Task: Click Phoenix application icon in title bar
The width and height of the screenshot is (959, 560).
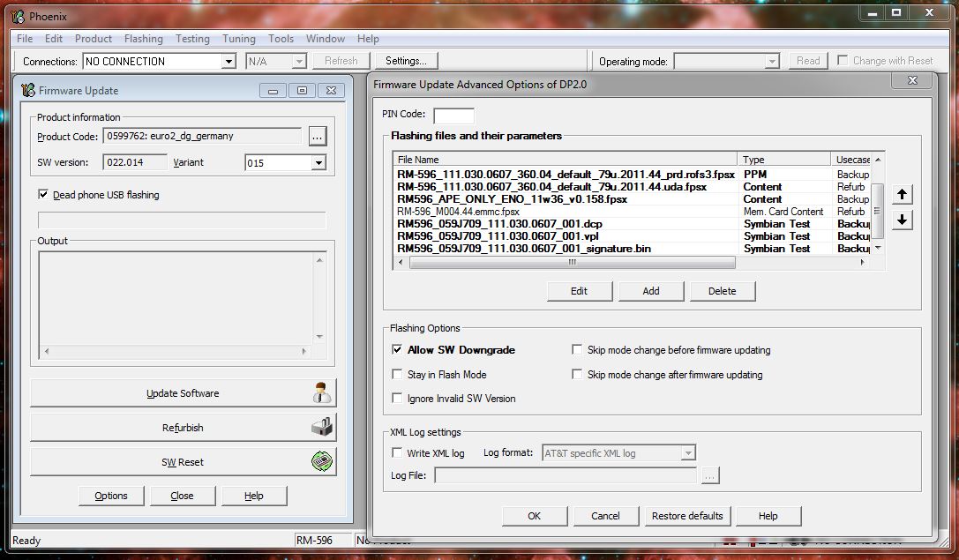Action: [x=19, y=17]
